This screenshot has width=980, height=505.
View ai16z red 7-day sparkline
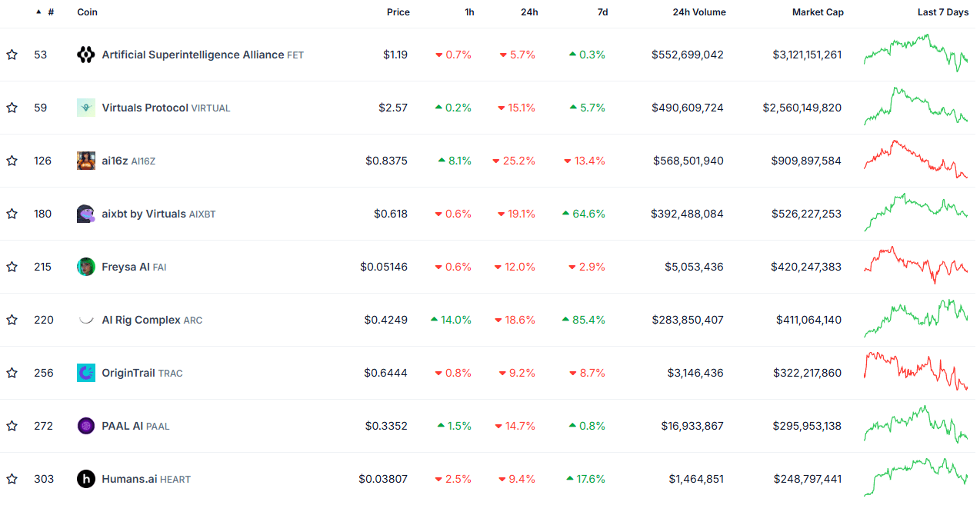915,159
